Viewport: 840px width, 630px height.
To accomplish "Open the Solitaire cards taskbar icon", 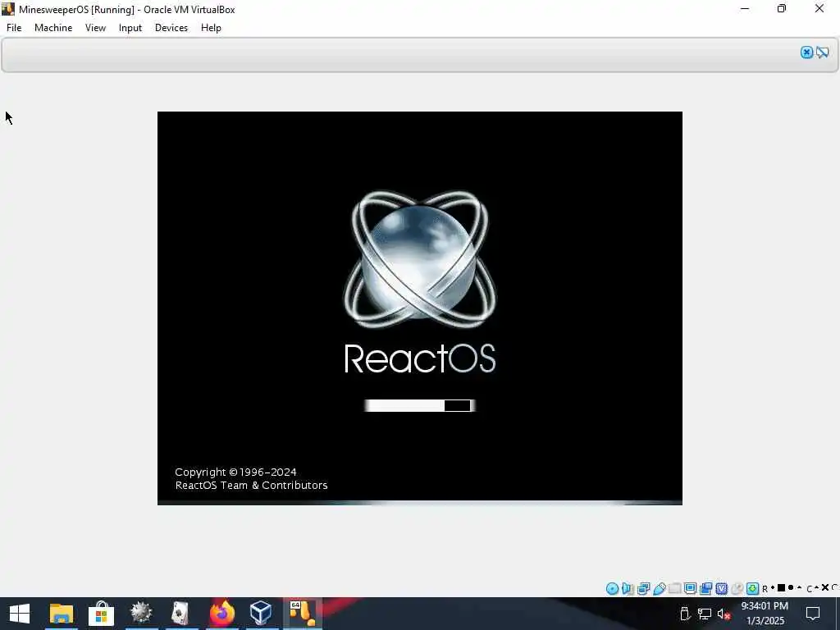I will (x=181, y=614).
